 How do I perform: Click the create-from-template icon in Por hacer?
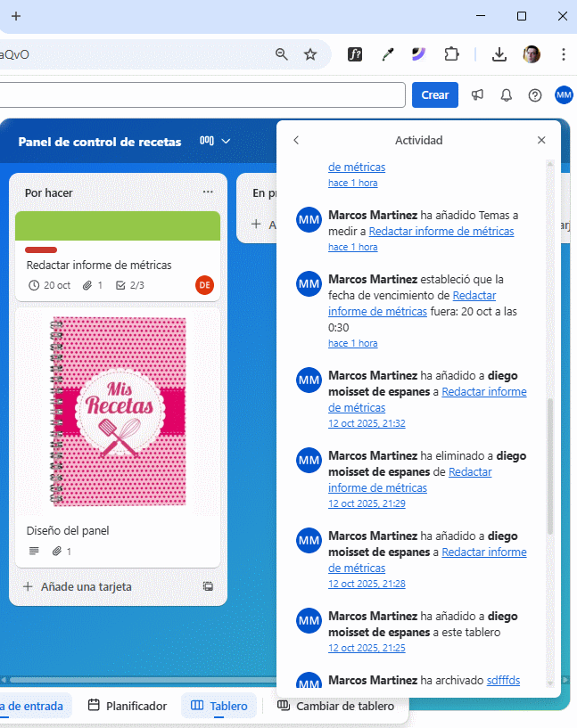(x=208, y=586)
